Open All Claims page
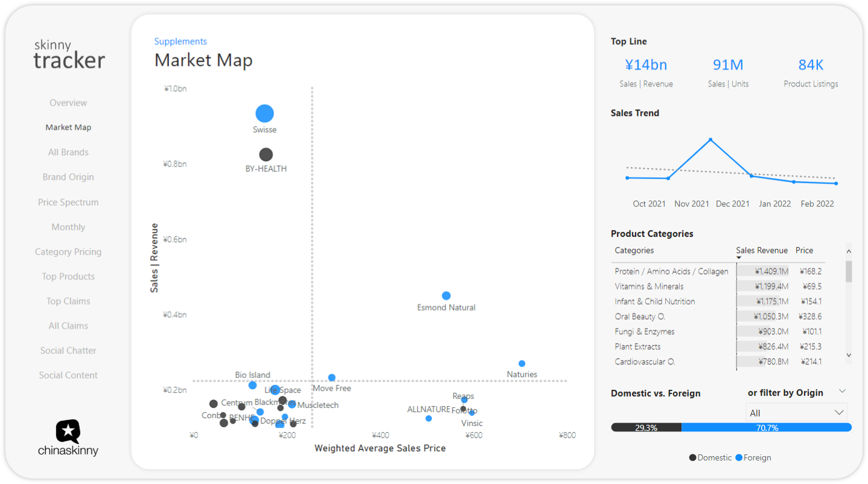Screen dimensions: 868x484 point(68,326)
